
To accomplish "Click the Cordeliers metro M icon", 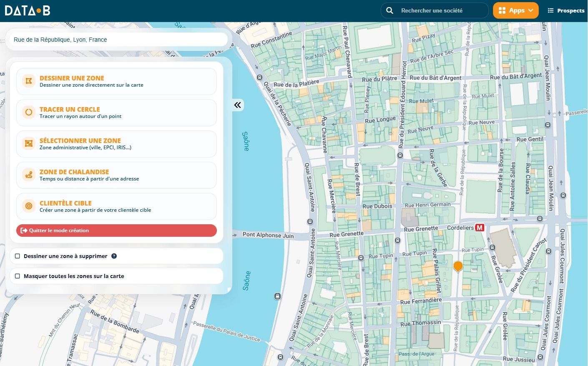I will (x=480, y=228).
